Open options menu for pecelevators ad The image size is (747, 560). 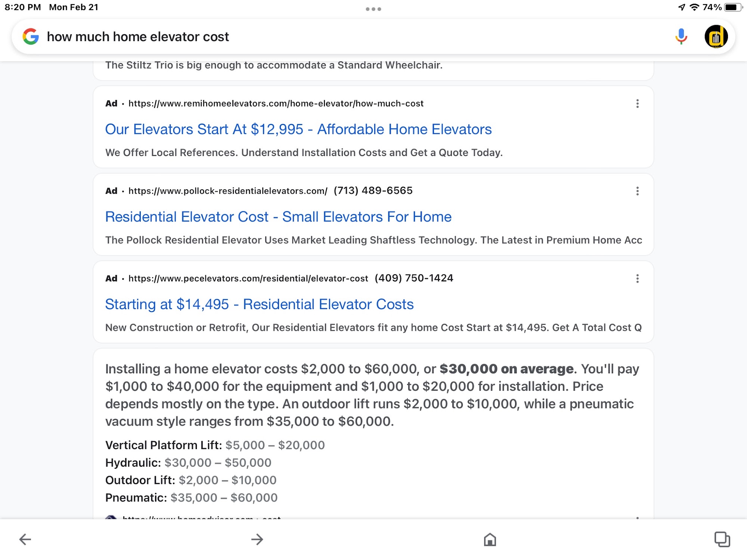pyautogui.click(x=637, y=279)
